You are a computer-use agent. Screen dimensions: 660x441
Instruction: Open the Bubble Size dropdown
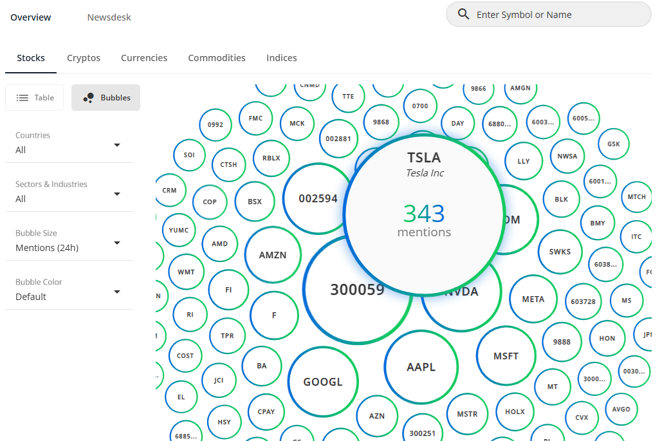[69, 242]
